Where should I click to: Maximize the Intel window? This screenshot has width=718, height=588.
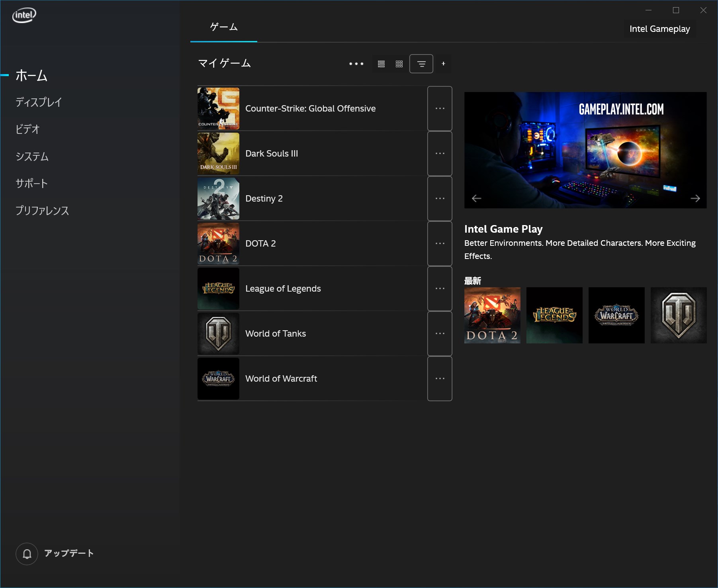pyautogui.click(x=676, y=10)
